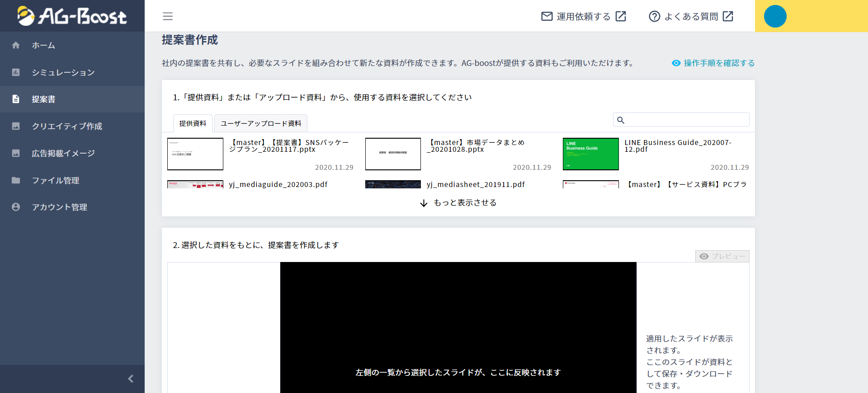Viewport: 868px width, 393px height.
Task: Select the 提案書 document icon
Action: click(x=16, y=99)
